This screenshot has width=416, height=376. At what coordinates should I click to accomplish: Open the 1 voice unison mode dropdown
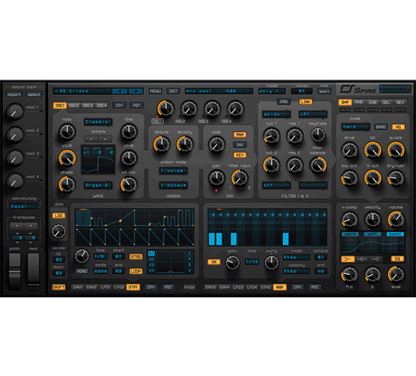click(x=173, y=171)
